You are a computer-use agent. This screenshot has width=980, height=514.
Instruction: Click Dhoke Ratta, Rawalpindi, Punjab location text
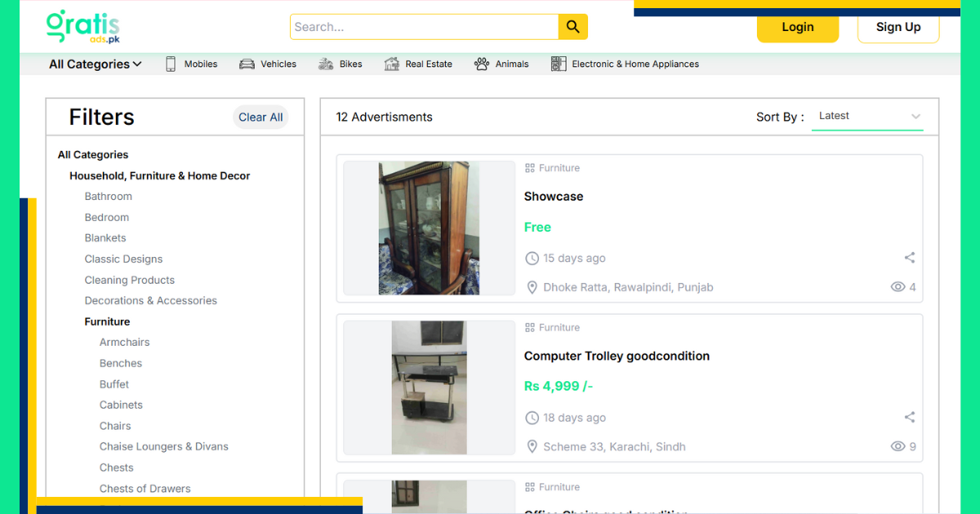coord(628,287)
